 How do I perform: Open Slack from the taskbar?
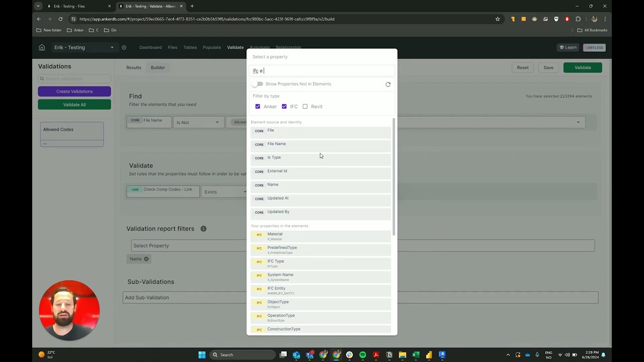(x=350, y=355)
